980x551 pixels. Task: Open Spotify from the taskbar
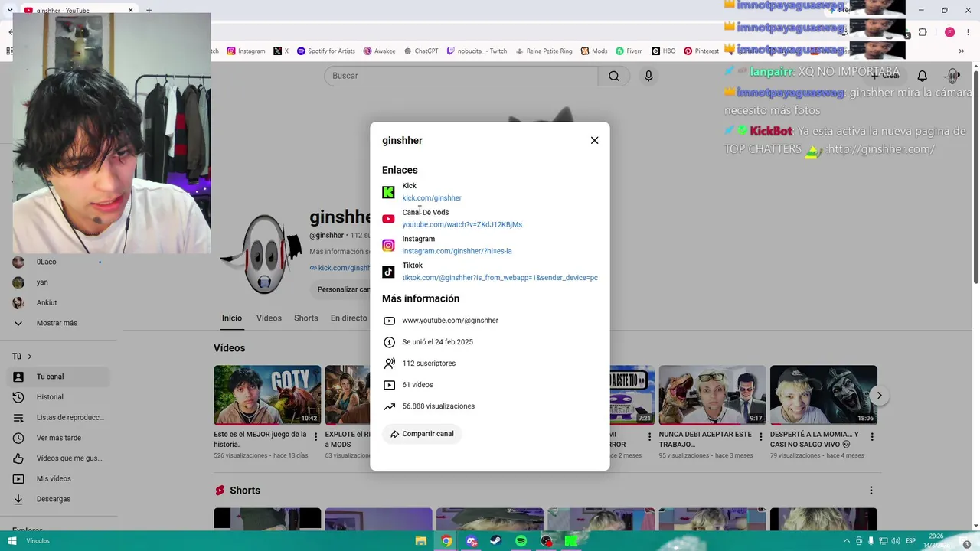(521, 541)
